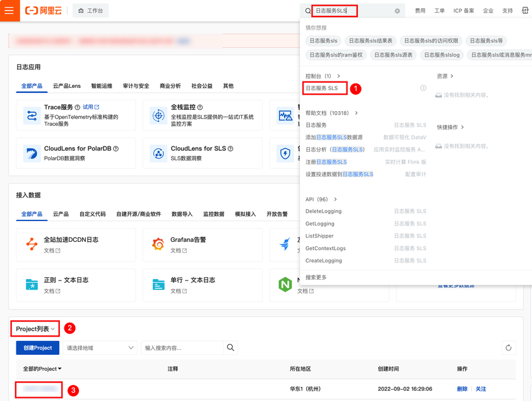Switch to 智能运维 tab
The height and width of the screenshot is (401, 532).
point(102,86)
